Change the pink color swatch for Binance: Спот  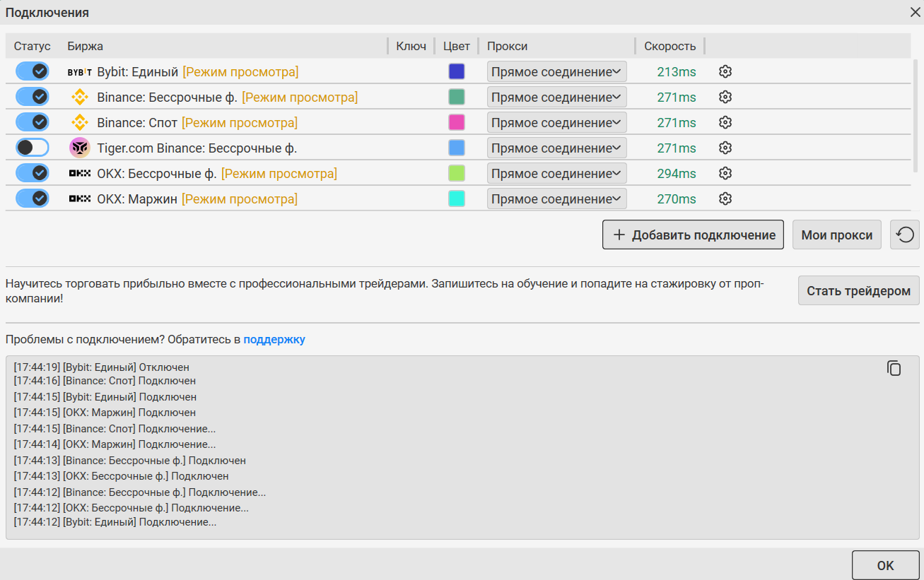(457, 122)
